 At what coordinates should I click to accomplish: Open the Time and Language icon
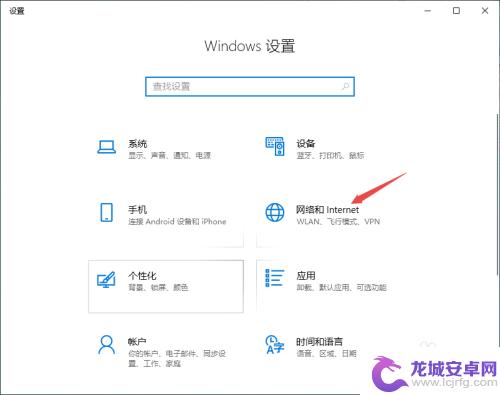(x=275, y=345)
